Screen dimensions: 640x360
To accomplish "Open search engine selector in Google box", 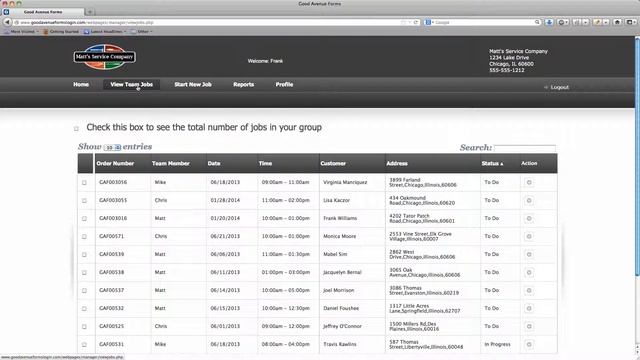I will point(429,22).
